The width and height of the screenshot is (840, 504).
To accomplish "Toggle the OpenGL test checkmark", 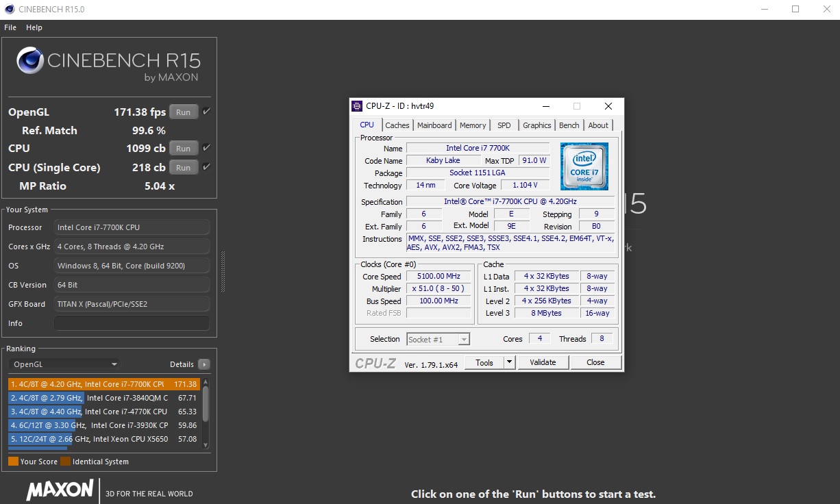I will tap(206, 112).
